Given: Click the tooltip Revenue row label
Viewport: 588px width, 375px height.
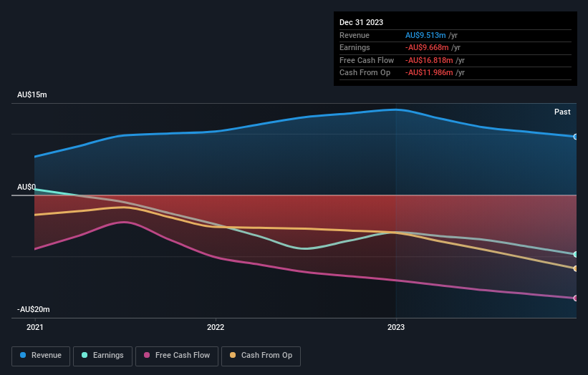Looking at the screenshot, I should [x=355, y=35].
